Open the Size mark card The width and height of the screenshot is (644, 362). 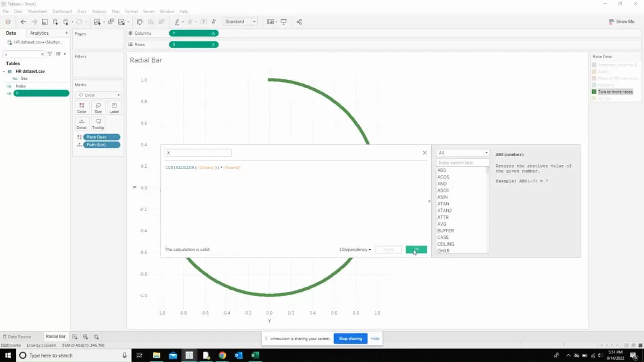point(98,108)
